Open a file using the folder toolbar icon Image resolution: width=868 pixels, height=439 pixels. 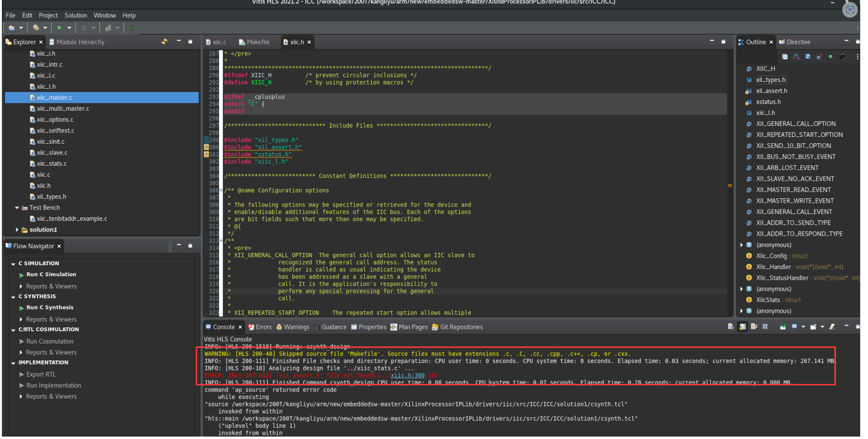pyautogui.click(x=12, y=28)
